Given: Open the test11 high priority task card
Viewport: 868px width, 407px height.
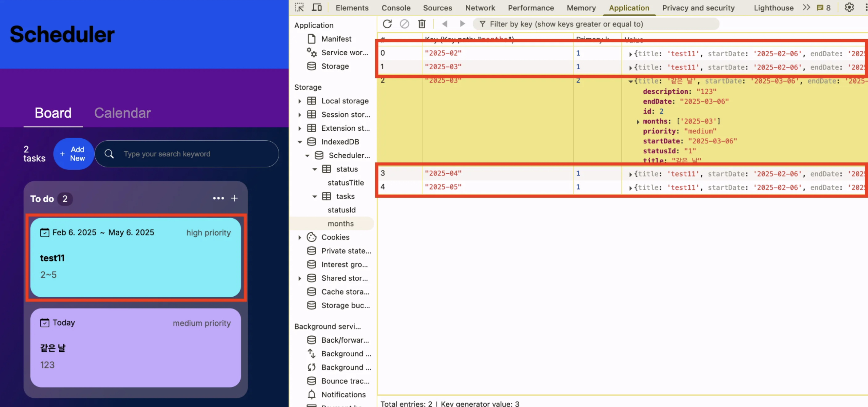Looking at the screenshot, I should point(135,257).
